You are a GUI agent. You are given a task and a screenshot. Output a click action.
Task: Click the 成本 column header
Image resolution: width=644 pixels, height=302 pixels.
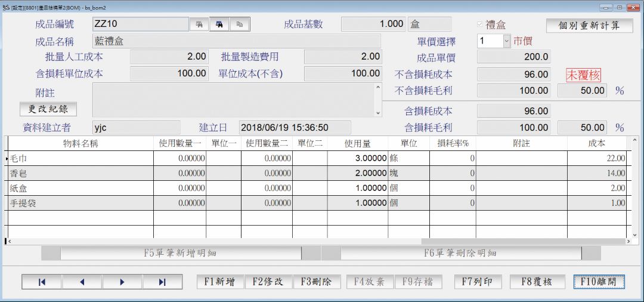pyautogui.click(x=596, y=143)
